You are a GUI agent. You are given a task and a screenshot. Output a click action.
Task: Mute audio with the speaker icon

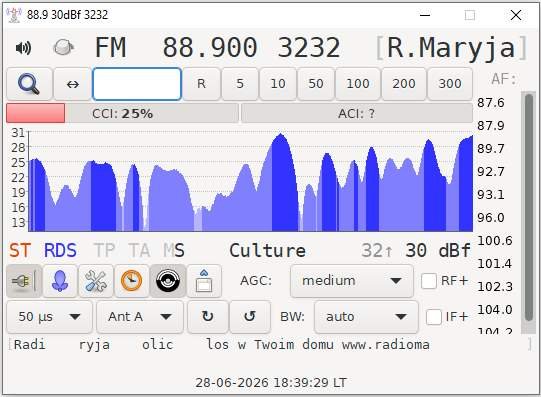23,48
